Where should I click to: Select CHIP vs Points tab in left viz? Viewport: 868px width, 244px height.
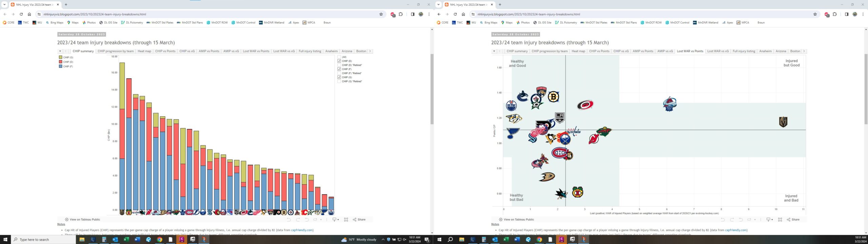(165, 51)
